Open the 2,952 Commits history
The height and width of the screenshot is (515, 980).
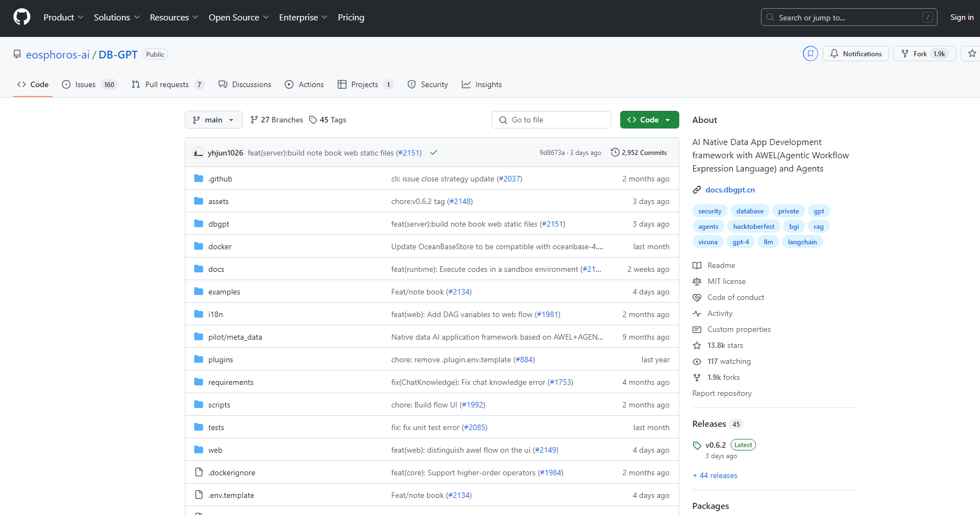point(638,153)
